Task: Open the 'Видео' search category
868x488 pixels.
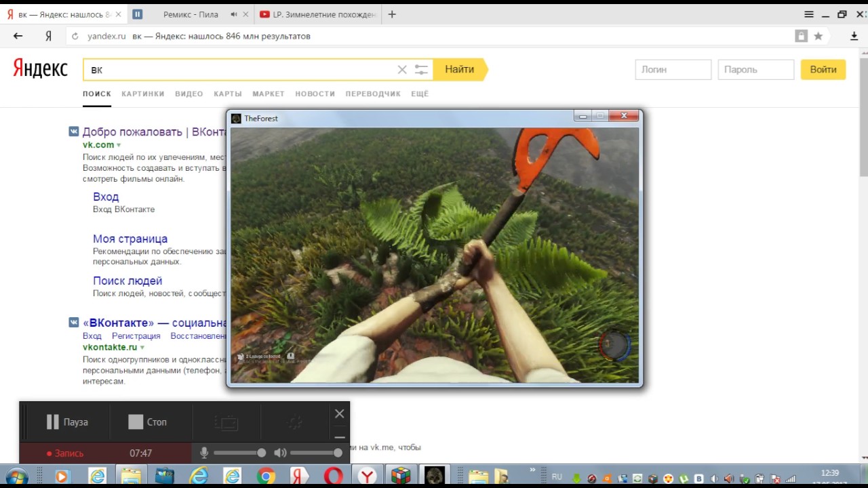Action: click(189, 94)
